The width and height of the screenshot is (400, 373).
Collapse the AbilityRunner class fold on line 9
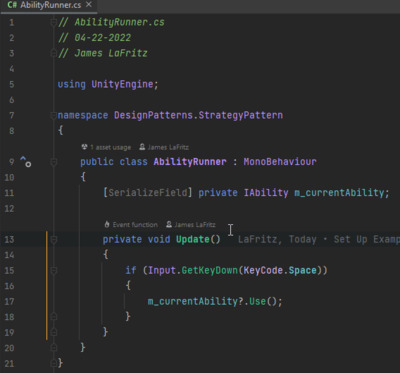pyautogui.click(x=53, y=162)
